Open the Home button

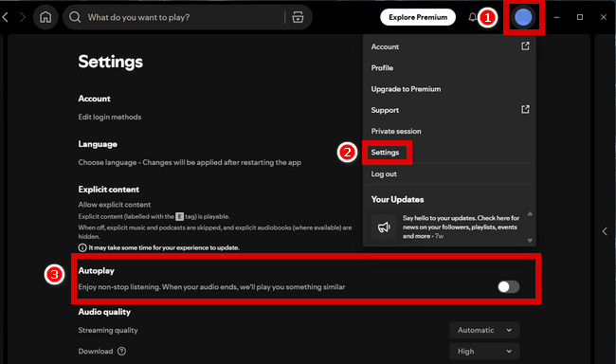(x=45, y=17)
